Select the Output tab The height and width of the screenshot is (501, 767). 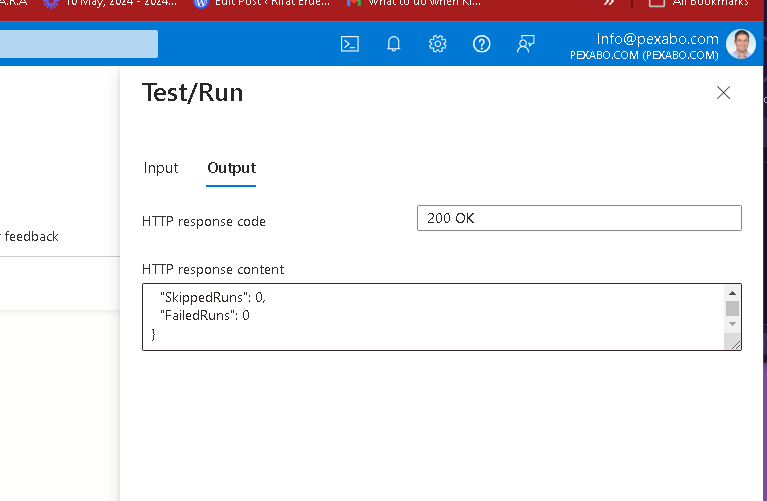(231, 168)
